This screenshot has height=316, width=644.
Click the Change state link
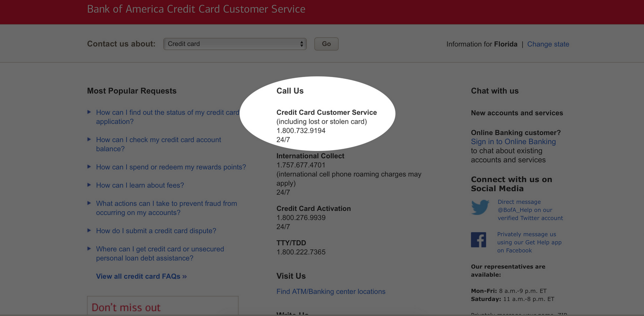[548, 44]
